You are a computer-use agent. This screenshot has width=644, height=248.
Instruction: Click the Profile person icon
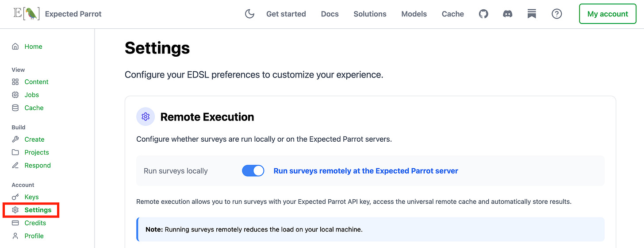coord(15,236)
